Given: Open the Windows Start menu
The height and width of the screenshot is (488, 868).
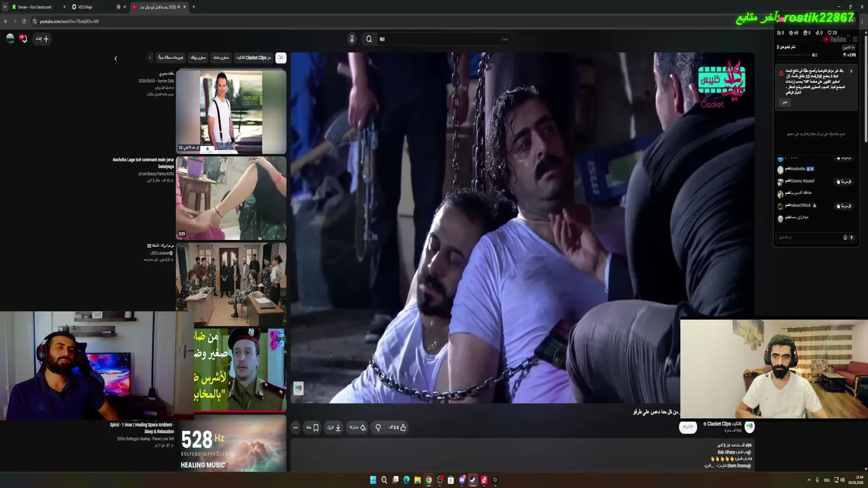Looking at the screenshot, I should (x=373, y=480).
